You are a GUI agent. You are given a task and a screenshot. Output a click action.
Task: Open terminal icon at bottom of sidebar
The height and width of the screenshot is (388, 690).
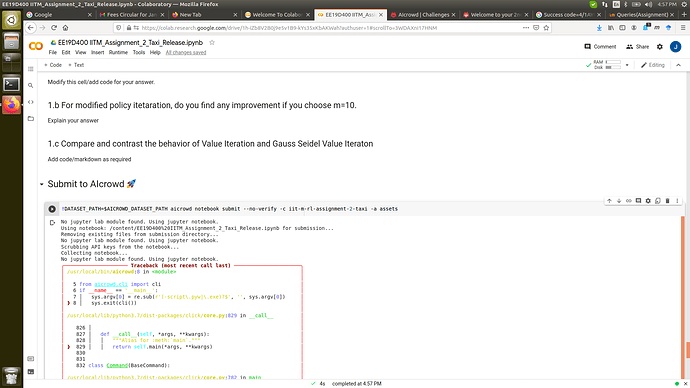(x=30, y=372)
